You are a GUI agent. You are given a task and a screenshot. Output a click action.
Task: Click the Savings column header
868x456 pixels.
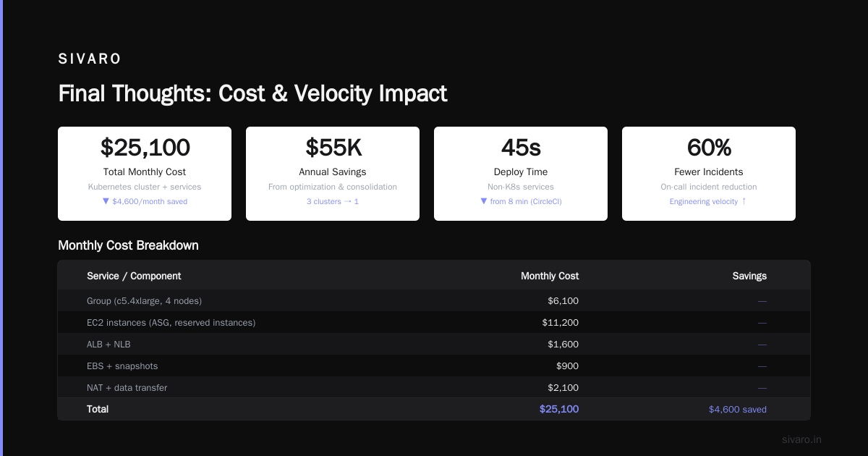(749, 276)
